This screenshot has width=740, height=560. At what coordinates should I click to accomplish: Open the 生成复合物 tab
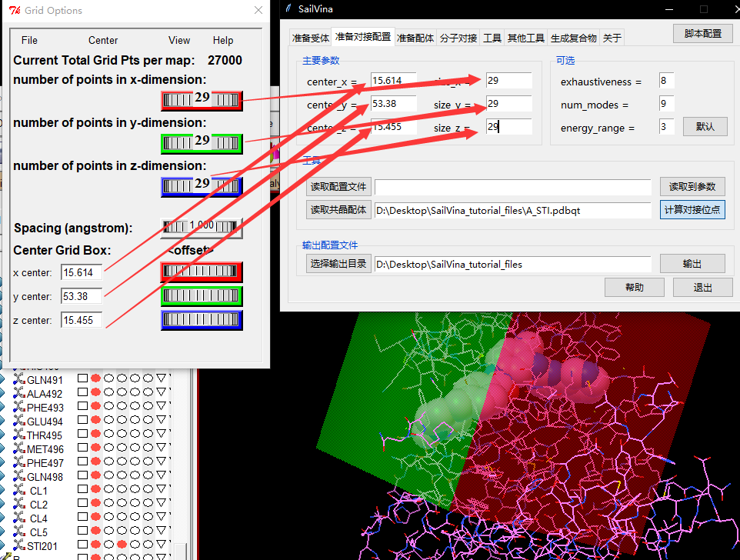573,38
